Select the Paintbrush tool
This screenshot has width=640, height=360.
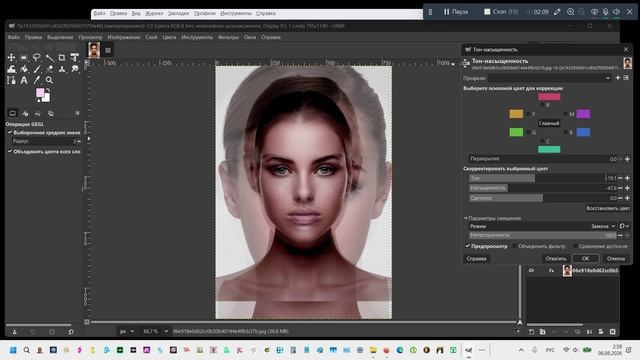[37, 69]
